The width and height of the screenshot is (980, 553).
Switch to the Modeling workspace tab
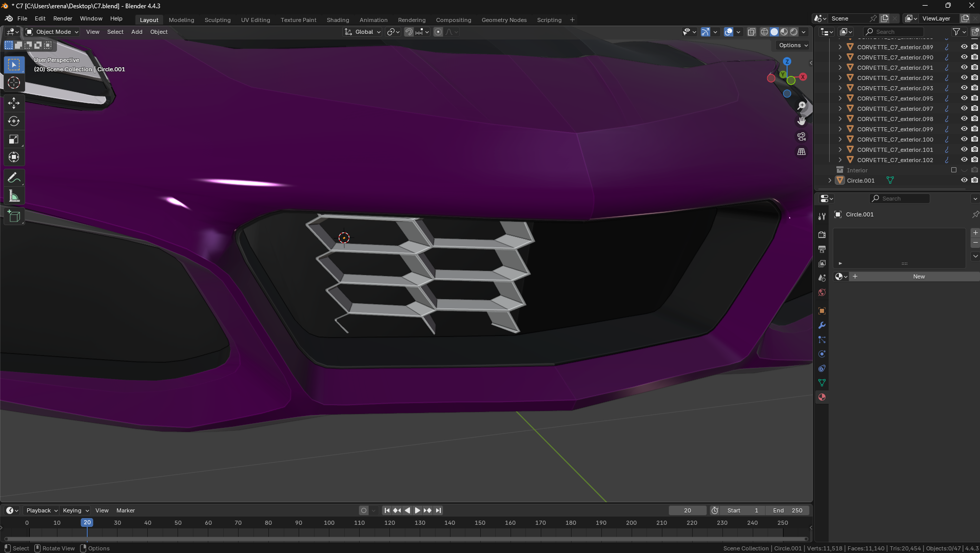(x=182, y=20)
